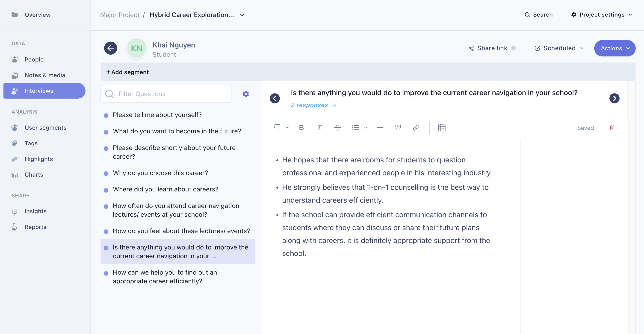
Task: Apply strikethrough formatting
Action: tap(337, 128)
